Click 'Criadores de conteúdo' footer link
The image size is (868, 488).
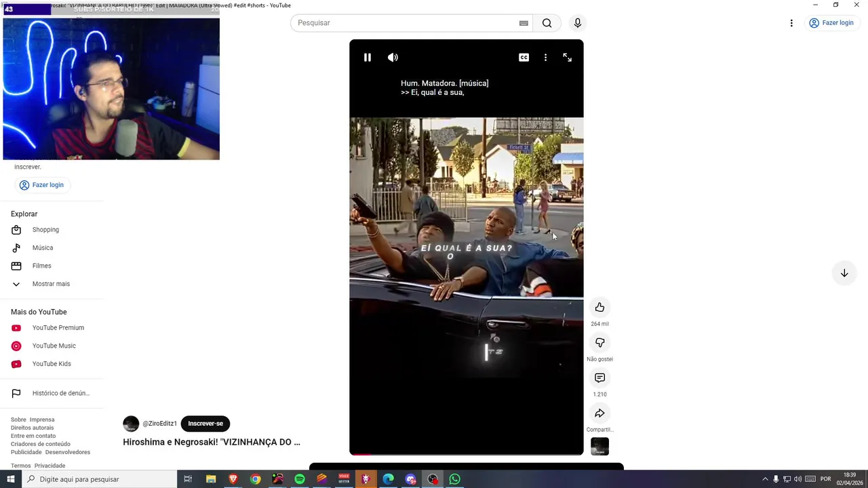(41, 444)
